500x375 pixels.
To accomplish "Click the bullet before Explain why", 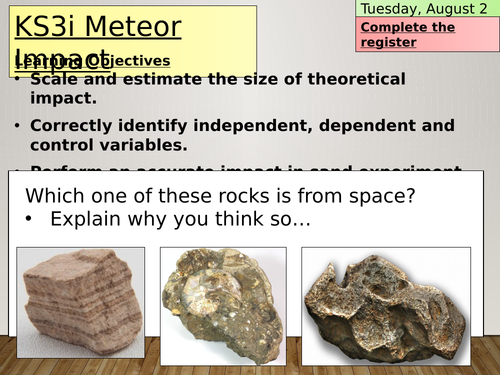I will (x=29, y=219).
